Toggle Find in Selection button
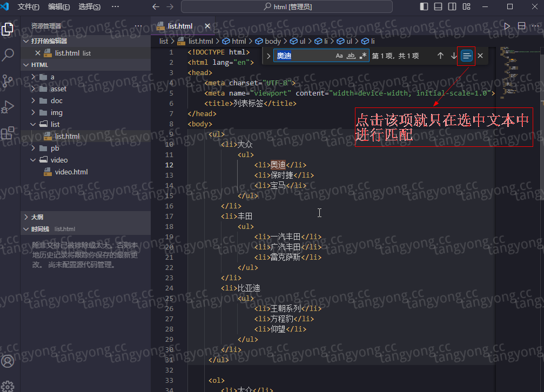Viewport: 544px width, 392px height. 467,56
